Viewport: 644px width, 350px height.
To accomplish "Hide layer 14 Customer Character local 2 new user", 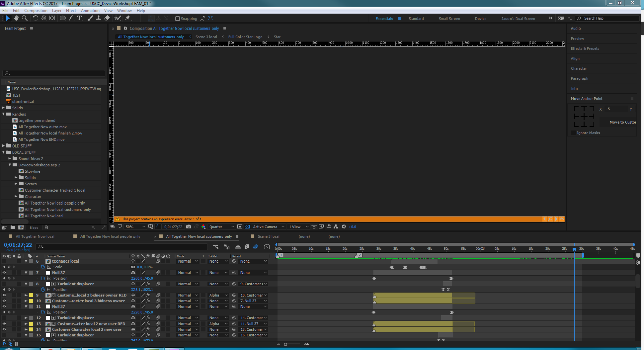I will (x=4, y=330).
